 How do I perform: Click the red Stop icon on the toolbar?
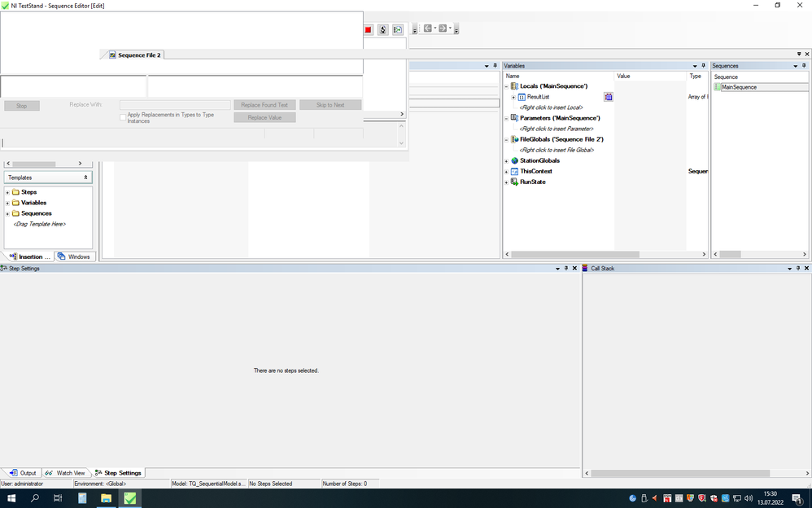pos(368,29)
